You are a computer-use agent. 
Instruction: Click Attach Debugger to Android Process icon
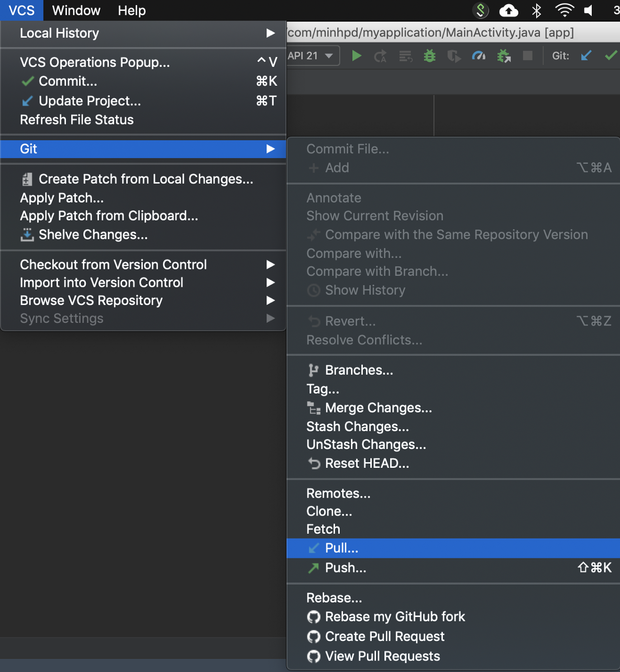click(x=504, y=55)
